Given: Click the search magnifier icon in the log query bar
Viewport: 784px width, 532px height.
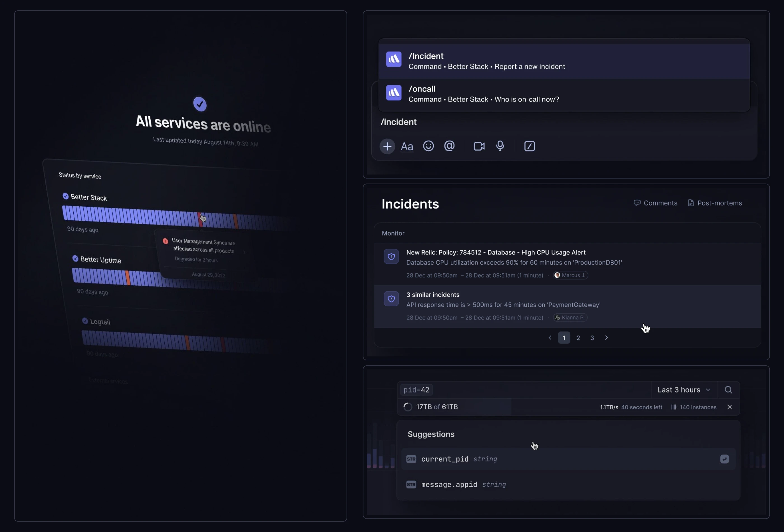Looking at the screenshot, I should (728, 390).
